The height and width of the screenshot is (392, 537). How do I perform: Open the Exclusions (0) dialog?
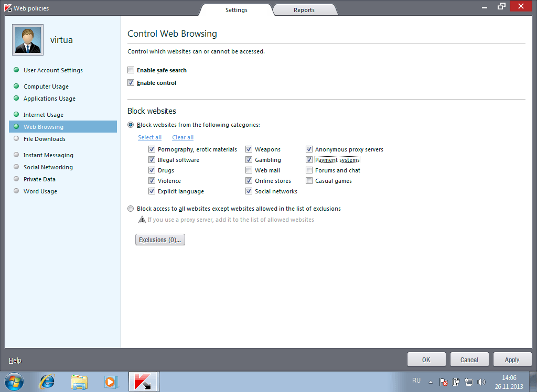(x=160, y=239)
